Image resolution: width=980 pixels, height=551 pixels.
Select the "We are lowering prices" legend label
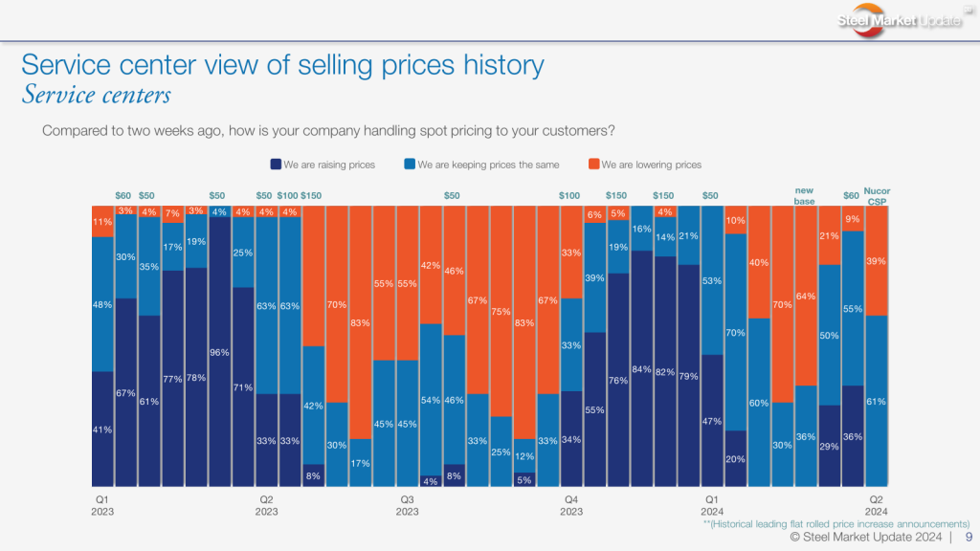(x=652, y=165)
